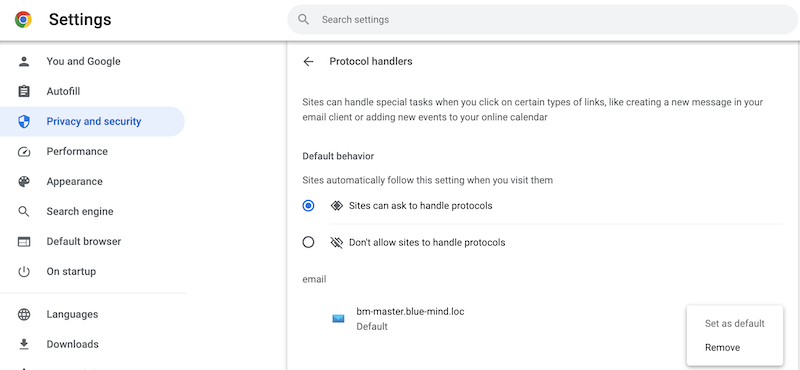Open Autofill clipboard icon
This screenshot has height=370, width=800.
(24, 91)
